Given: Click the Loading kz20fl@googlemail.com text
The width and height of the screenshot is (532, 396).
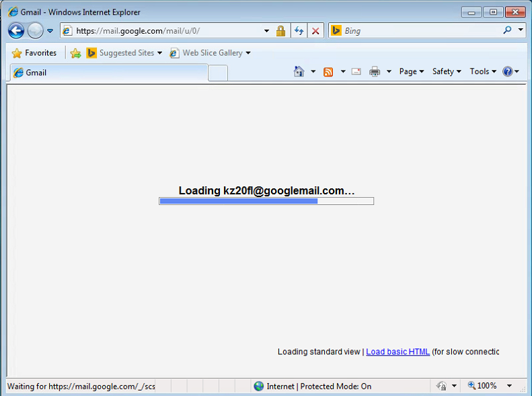Looking at the screenshot, I should 267,190.
